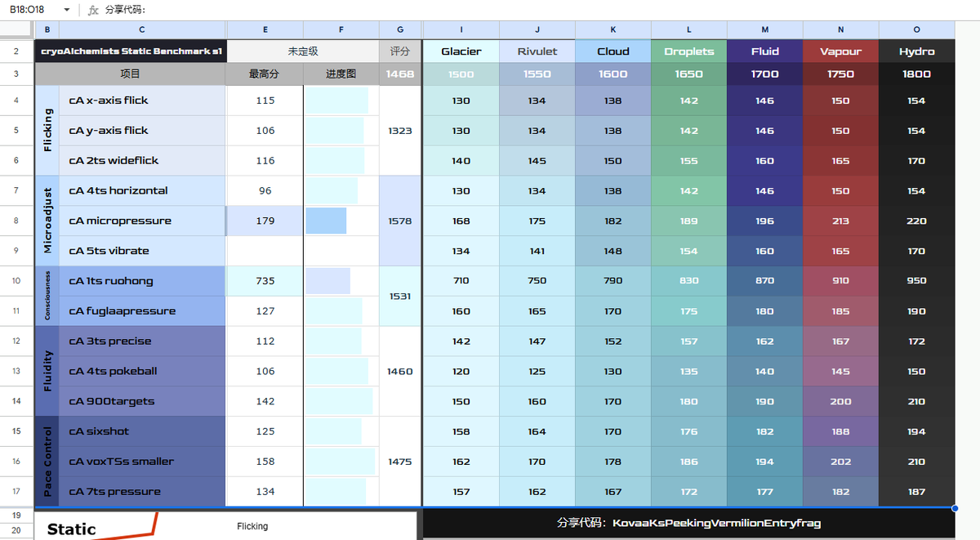Select column E header
980x540 pixels.
[x=265, y=29]
